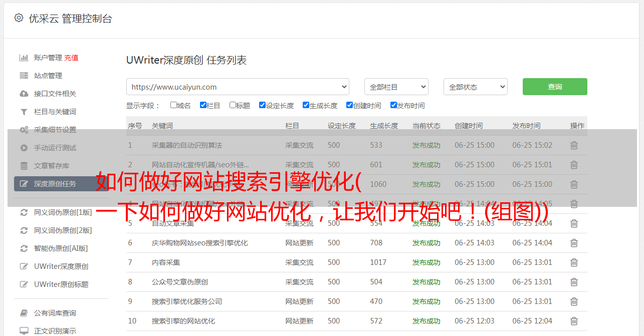Click 06-25 12:04 publish time
Viewport: 644px width, 336px height.
pyautogui.click(x=532, y=321)
